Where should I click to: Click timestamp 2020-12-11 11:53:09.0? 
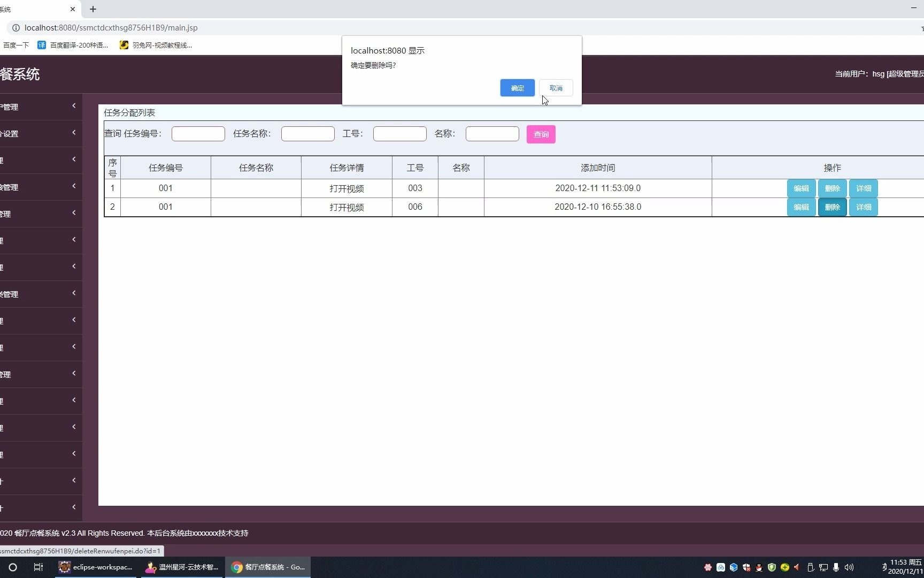(598, 188)
